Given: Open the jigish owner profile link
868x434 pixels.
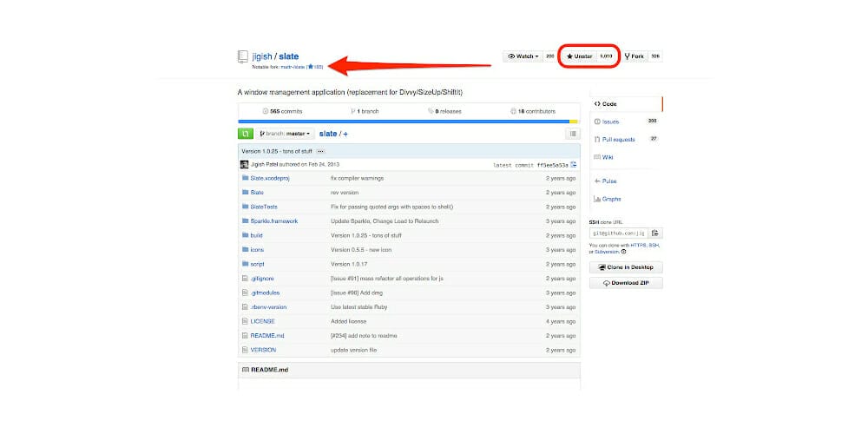Looking at the screenshot, I should point(262,56).
